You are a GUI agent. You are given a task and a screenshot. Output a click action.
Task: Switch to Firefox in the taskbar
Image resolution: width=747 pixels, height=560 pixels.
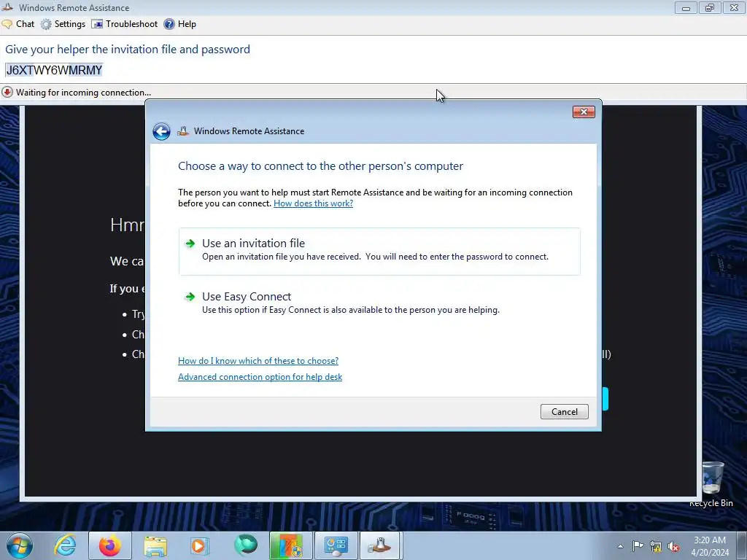click(x=110, y=545)
